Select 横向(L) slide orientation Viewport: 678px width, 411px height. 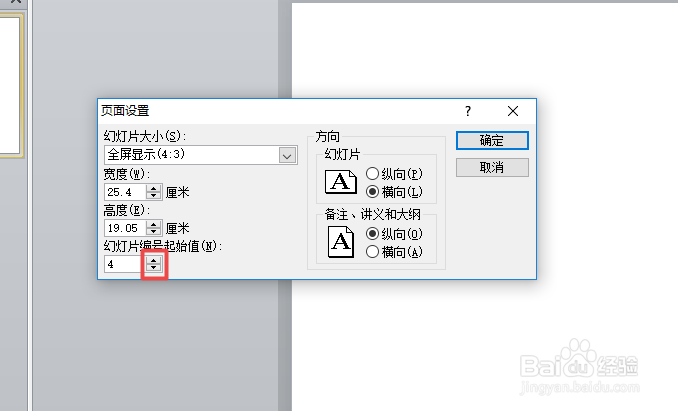394,191
